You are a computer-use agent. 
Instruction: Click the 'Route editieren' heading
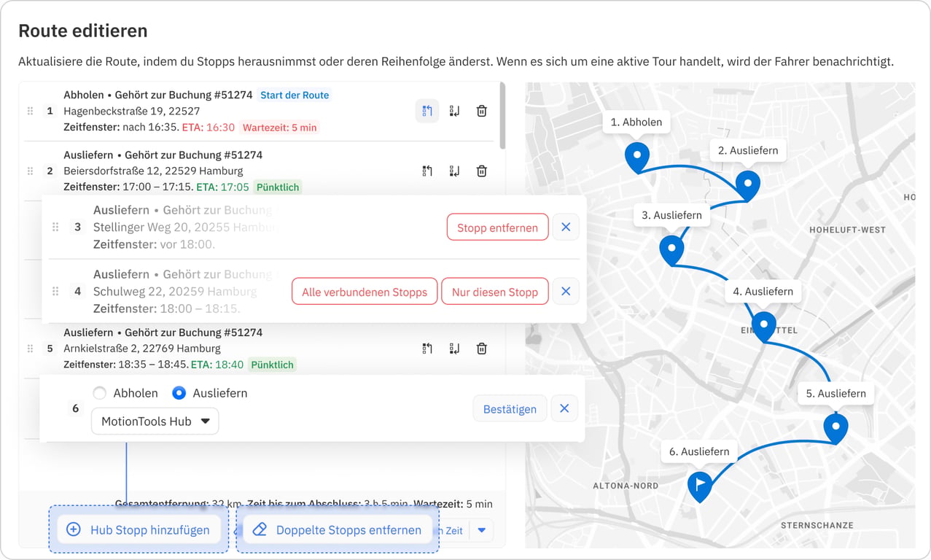point(83,31)
